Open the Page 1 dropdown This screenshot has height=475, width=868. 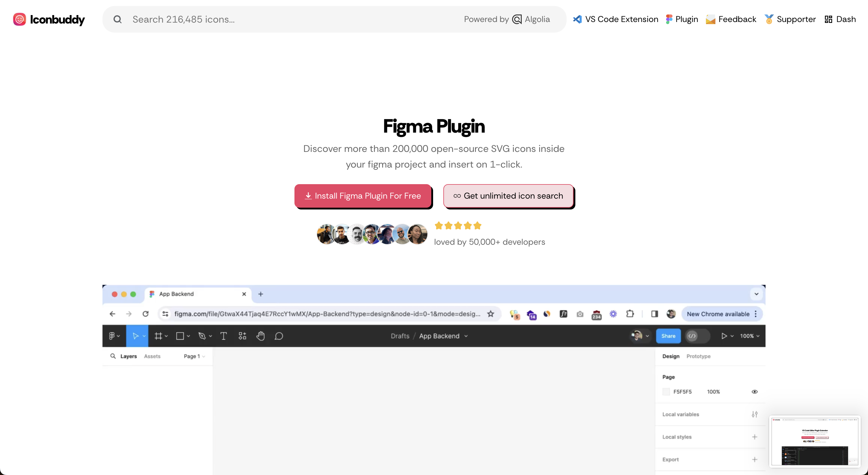[194, 356]
